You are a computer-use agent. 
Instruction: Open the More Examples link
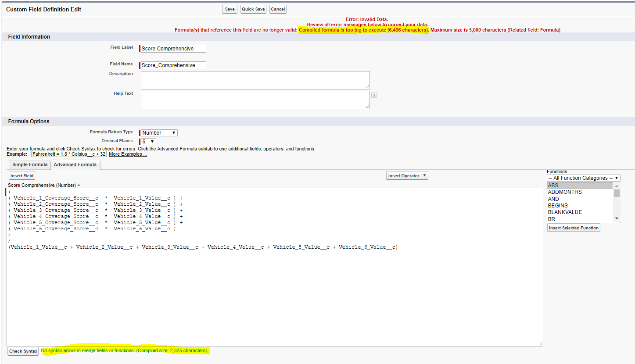(x=127, y=154)
